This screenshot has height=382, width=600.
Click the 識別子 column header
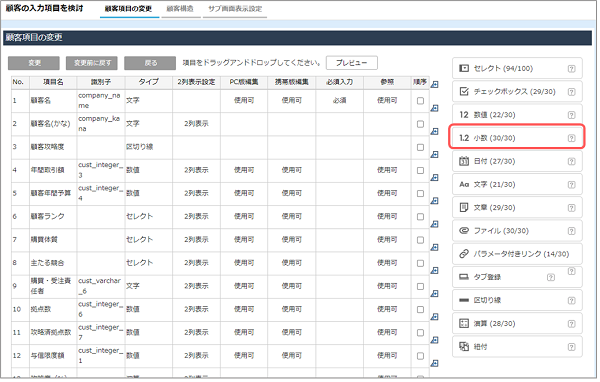pyautogui.click(x=101, y=82)
